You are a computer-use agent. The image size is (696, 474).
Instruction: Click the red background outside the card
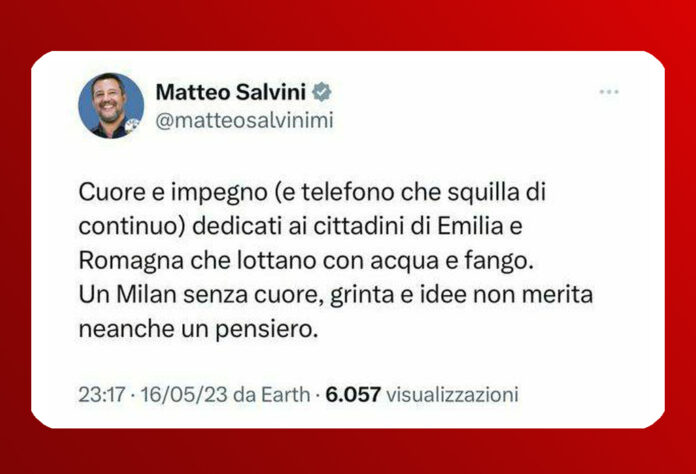click(348, 22)
